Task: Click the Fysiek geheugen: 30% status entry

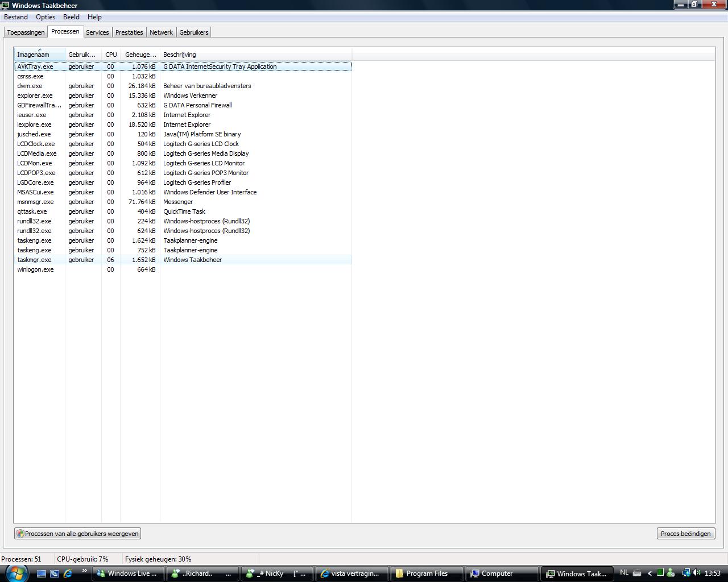Action: [x=158, y=559]
